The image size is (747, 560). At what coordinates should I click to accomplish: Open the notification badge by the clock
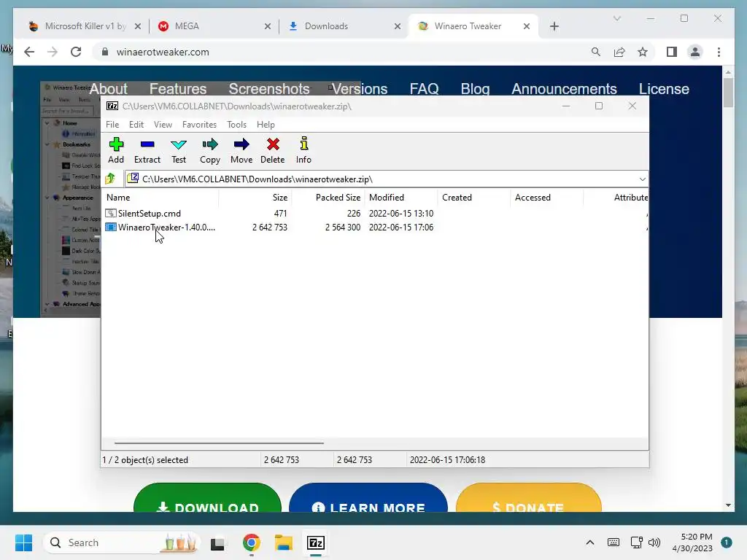tap(726, 542)
